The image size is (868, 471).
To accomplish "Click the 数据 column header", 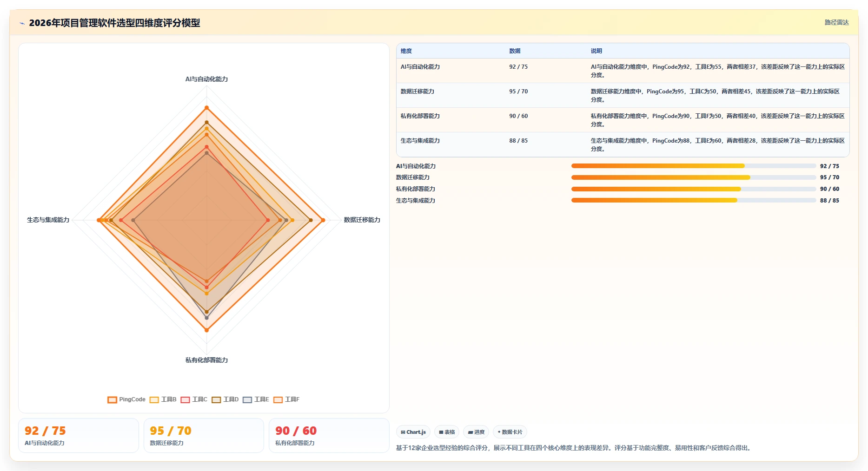I will (515, 51).
